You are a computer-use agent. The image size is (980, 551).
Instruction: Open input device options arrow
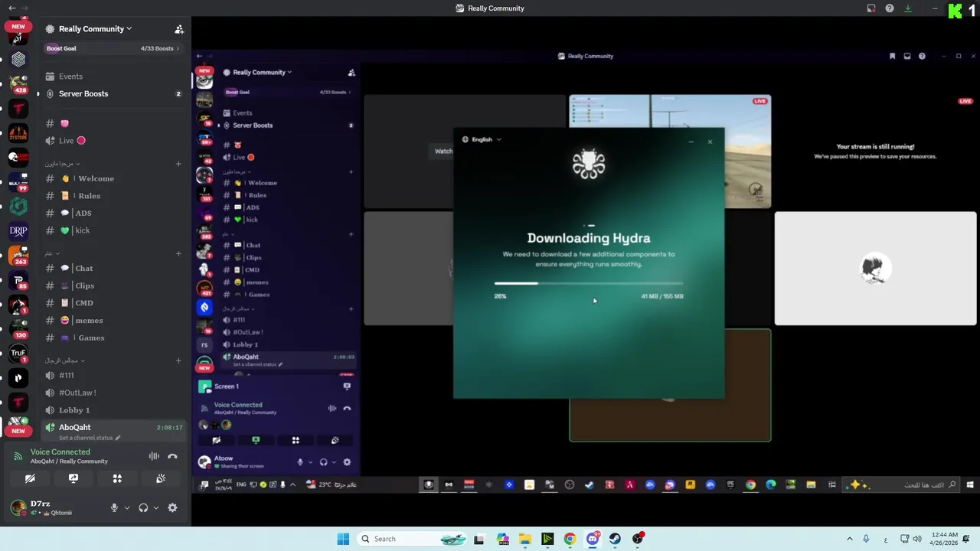click(x=127, y=507)
